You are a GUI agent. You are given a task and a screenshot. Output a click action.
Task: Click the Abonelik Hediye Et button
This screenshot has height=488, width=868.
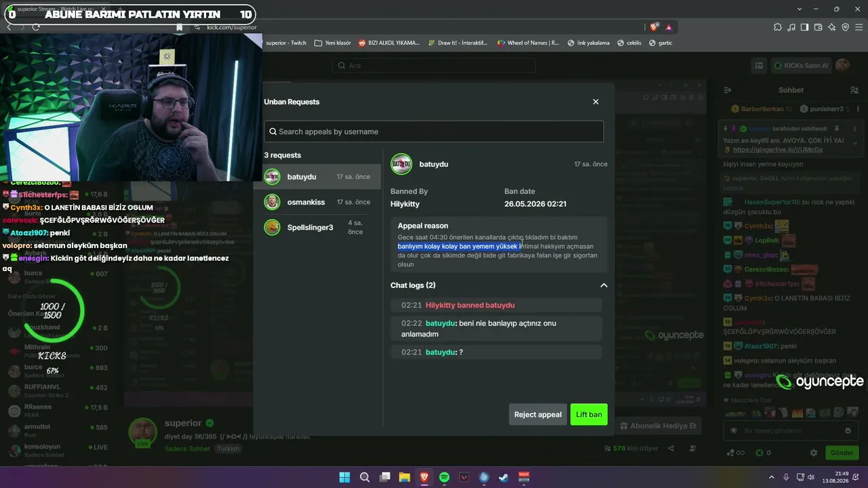658,426
